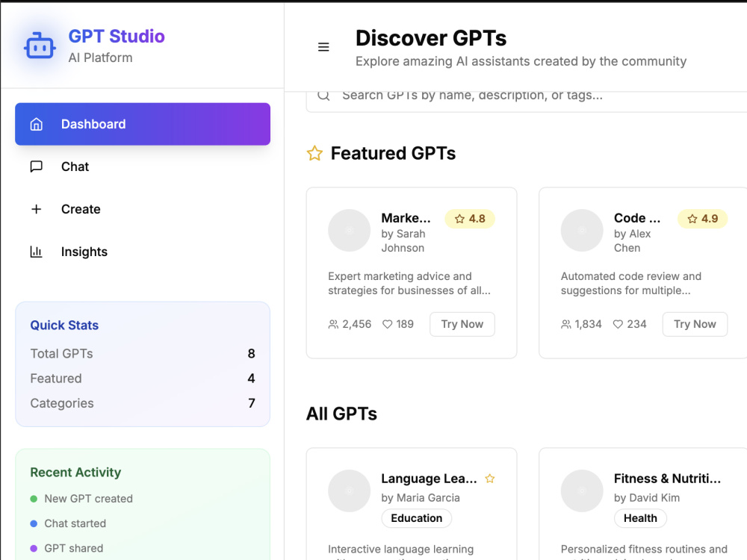Open the Code review GPT avatar thumbnail

(582, 231)
